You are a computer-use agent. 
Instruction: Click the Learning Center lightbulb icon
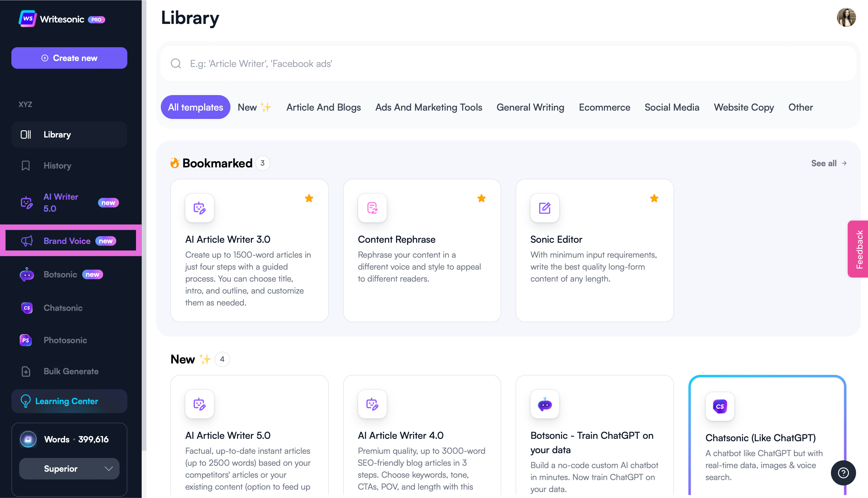[x=26, y=401]
